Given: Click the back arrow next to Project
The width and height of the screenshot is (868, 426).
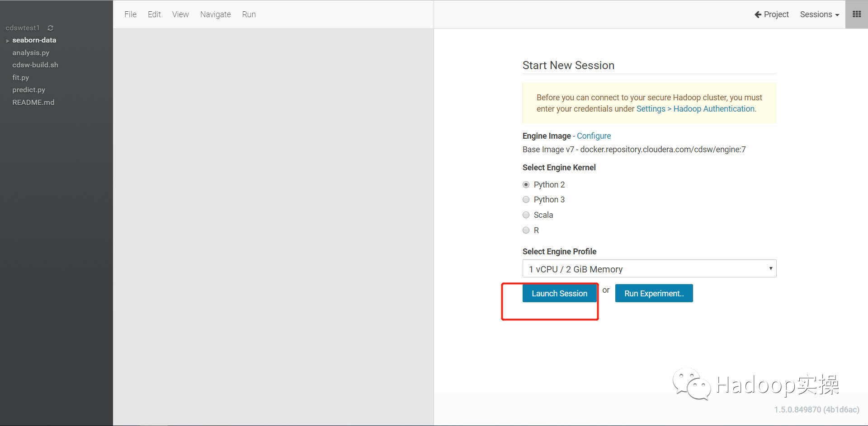Looking at the screenshot, I should pyautogui.click(x=758, y=14).
